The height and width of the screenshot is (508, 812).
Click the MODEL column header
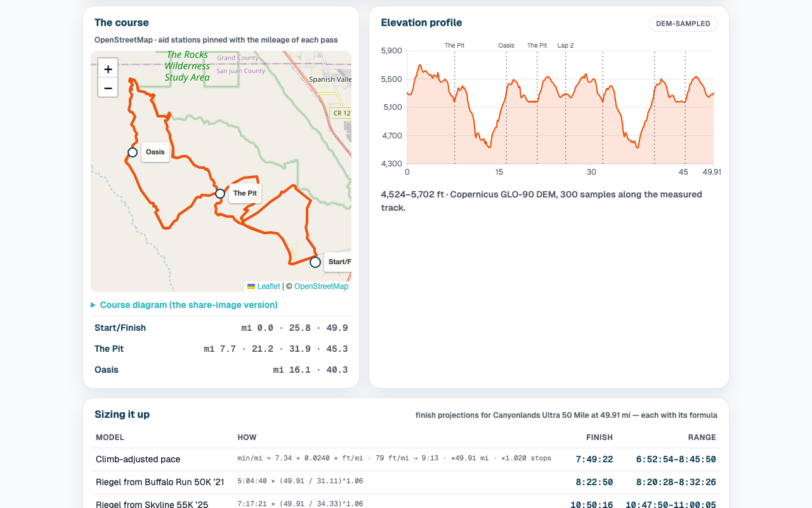coord(110,438)
